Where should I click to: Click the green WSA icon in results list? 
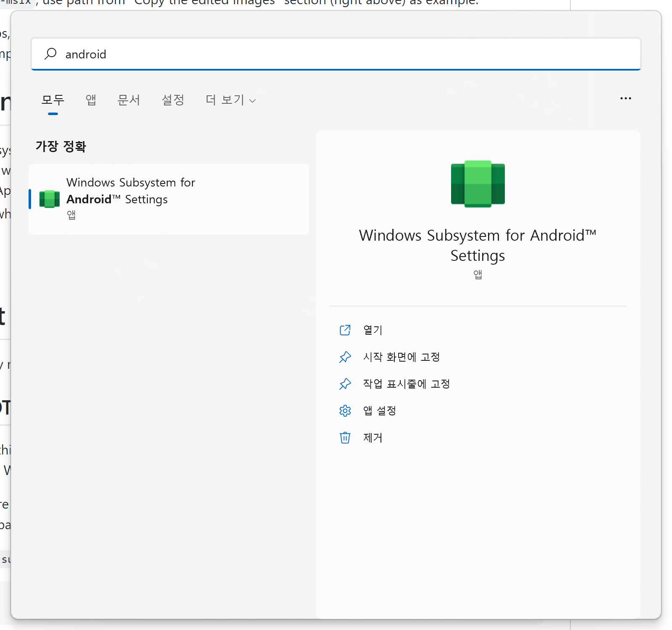point(50,199)
